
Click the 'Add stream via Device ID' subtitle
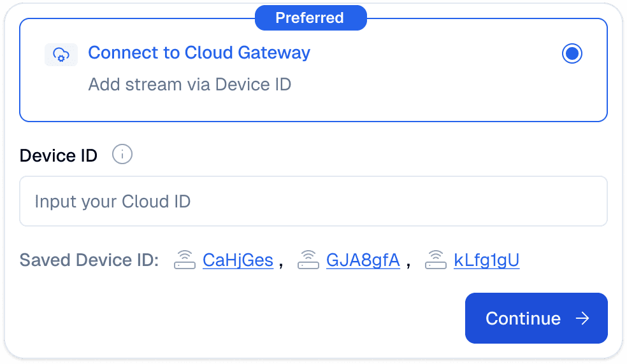tap(189, 85)
